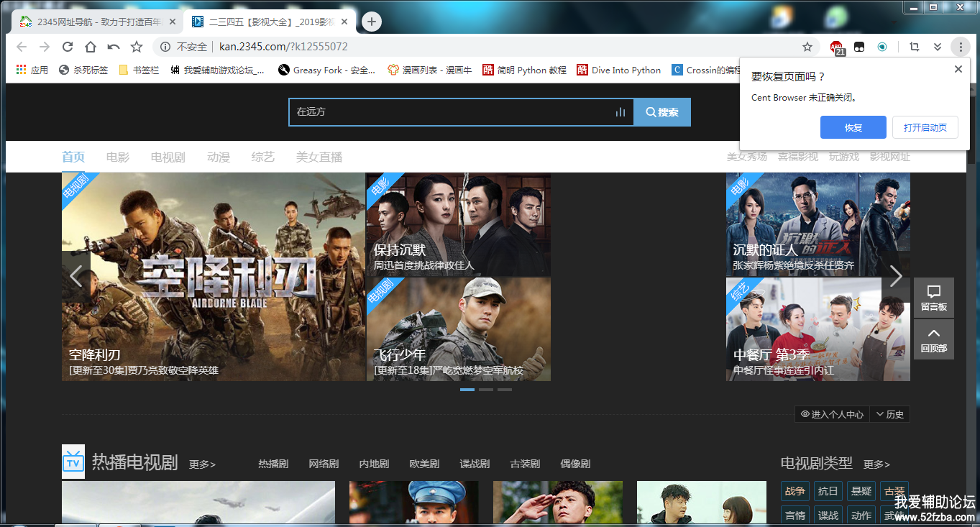Open the 杀死标签 bookmark
980x527 pixels.
click(x=83, y=70)
